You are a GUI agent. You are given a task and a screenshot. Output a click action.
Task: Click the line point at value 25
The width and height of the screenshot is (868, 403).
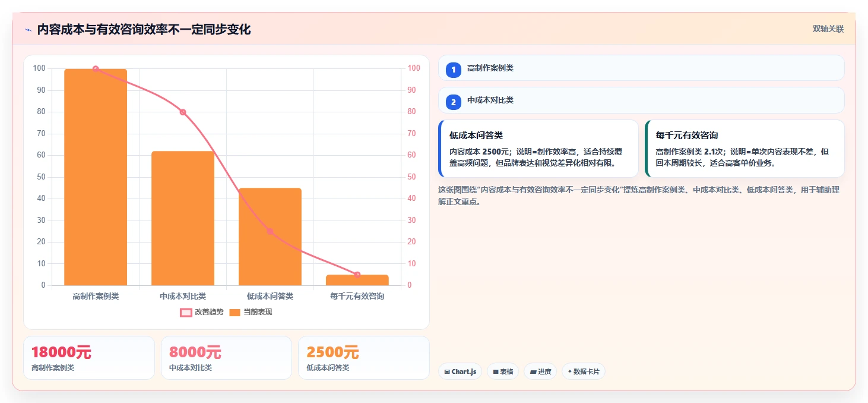[270, 231]
